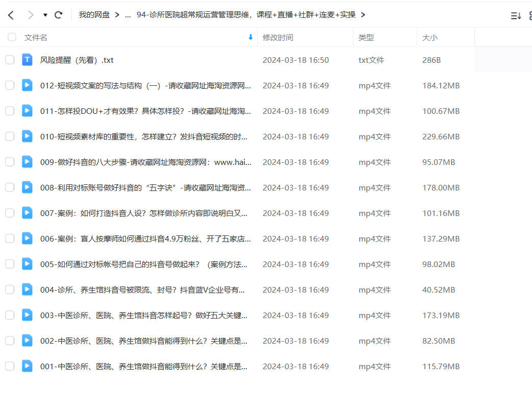This screenshot has width=532, height=408.
Task: Click video icon of 005-如何通过对标帐号 file
Action: (27, 263)
